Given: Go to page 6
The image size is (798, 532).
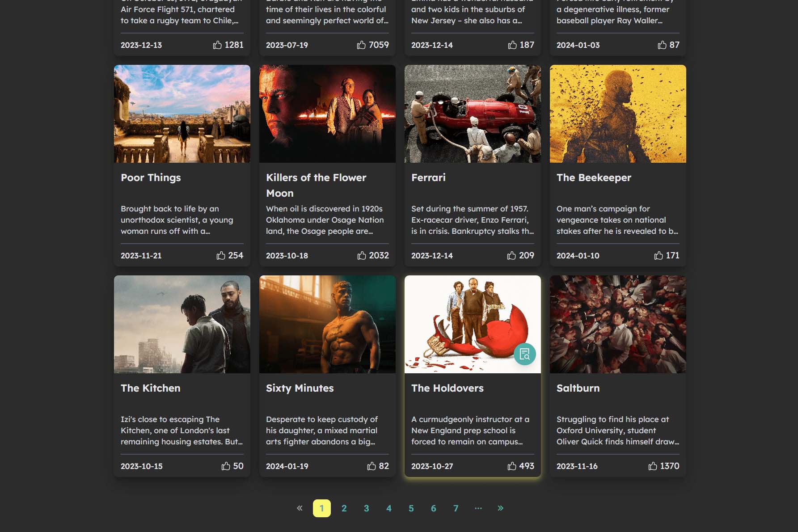Looking at the screenshot, I should click(434, 508).
